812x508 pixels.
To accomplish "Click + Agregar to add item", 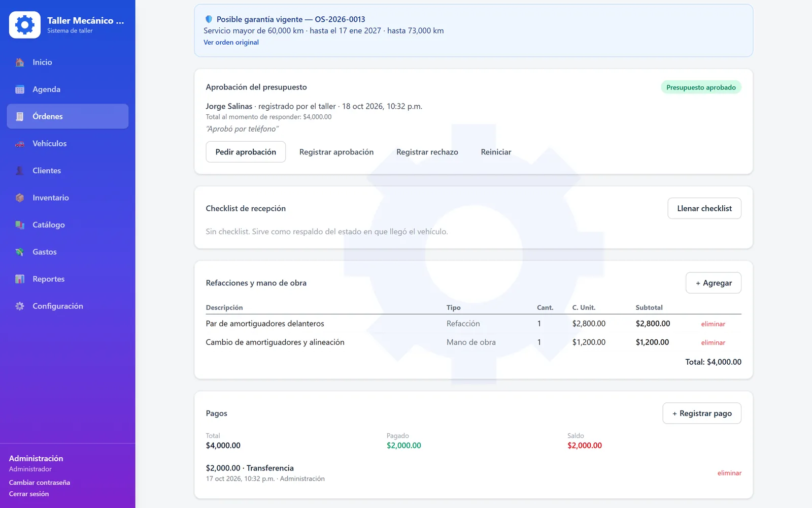I will (x=714, y=283).
